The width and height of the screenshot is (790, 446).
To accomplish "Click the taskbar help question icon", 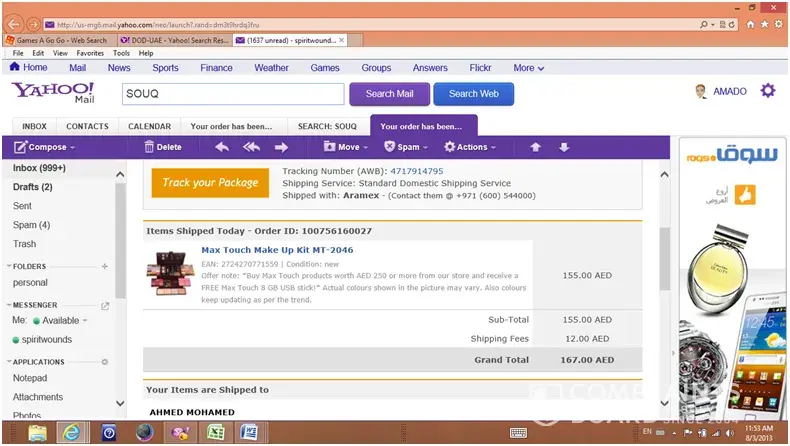I will (x=109, y=433).
